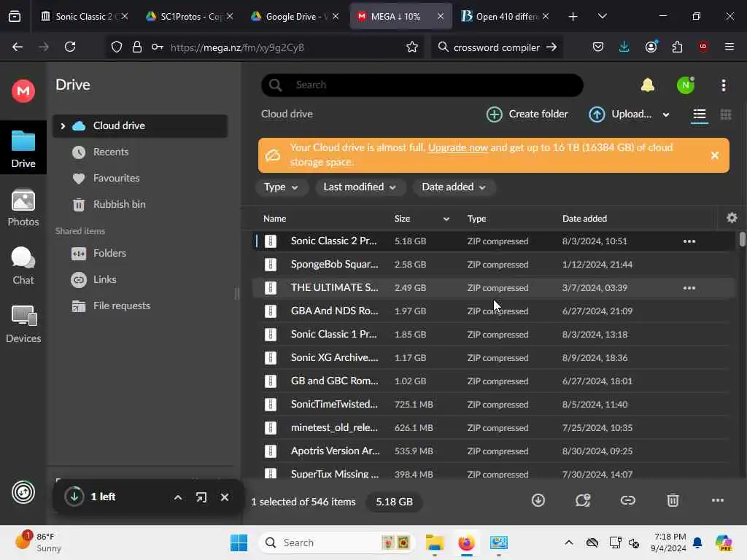Screen dimensions: 747x560
Task: Open File Explorer from taskbar
Action: pos(435,542)
